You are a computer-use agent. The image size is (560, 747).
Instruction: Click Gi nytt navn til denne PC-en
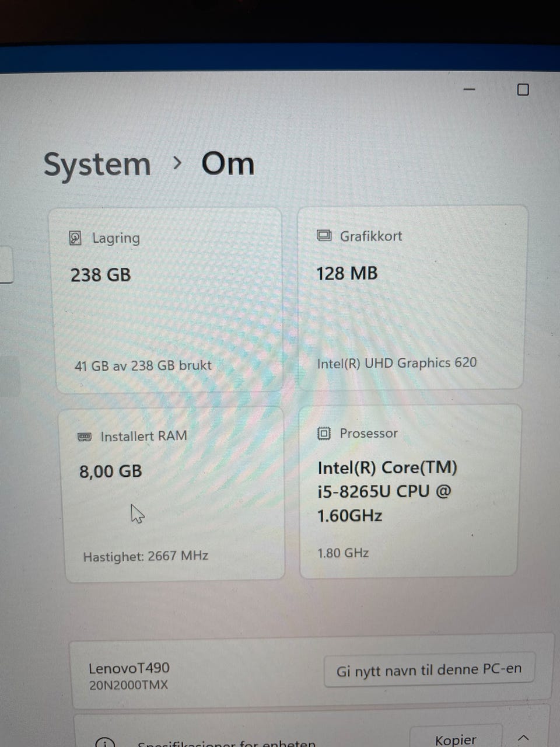(x=429, y=670)
